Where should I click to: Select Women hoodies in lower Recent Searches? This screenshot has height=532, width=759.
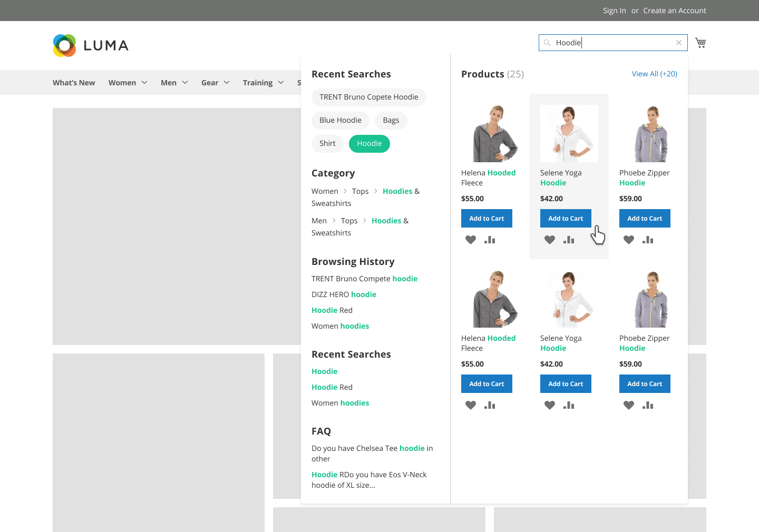[340, 403]
